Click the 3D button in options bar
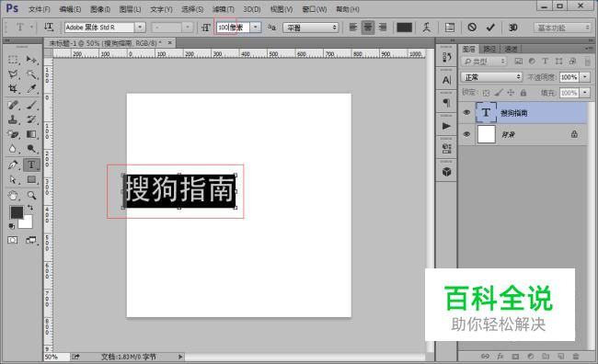Screen dimensions: 598x364 [x=513, y=28]
